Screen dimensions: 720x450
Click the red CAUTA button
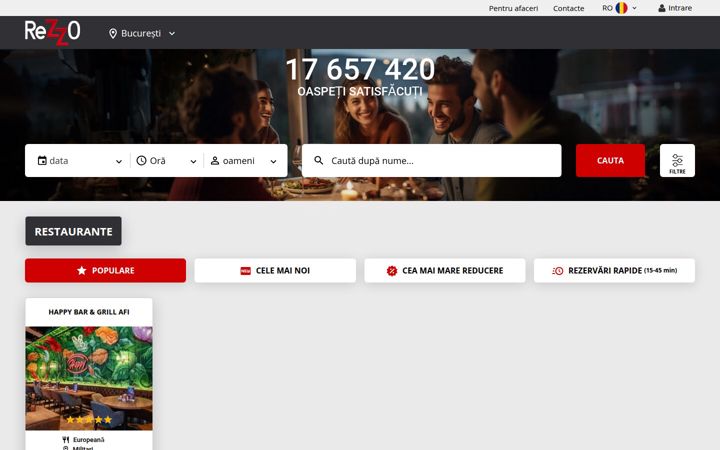point(610,161)
